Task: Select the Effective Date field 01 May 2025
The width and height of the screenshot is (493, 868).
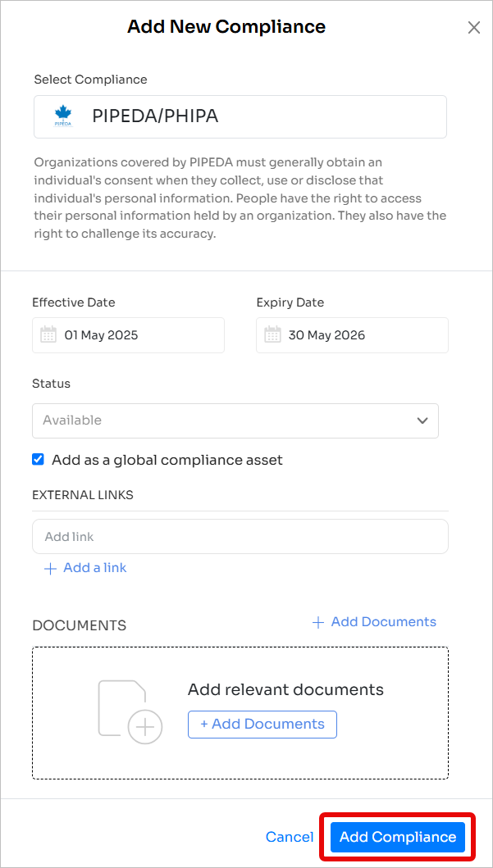Action: click(x=129, y=335)
